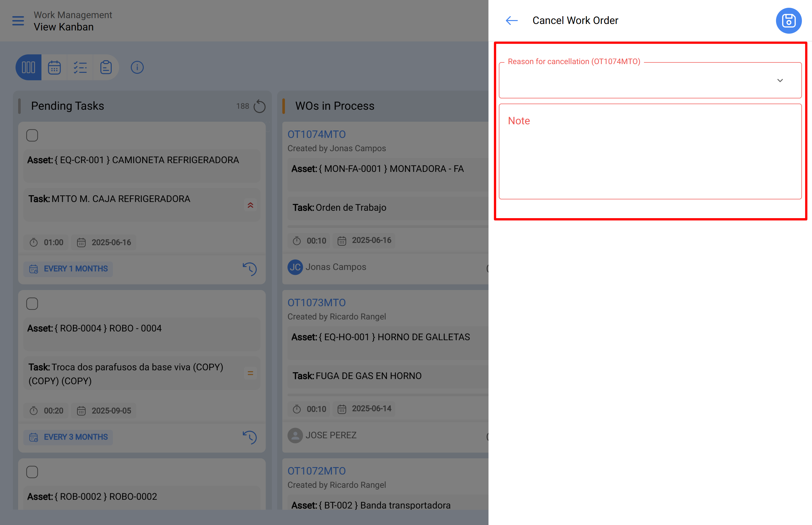Open work order OT1073MTO link
Viewport: 812px width, 525px height.
(316, 302)
